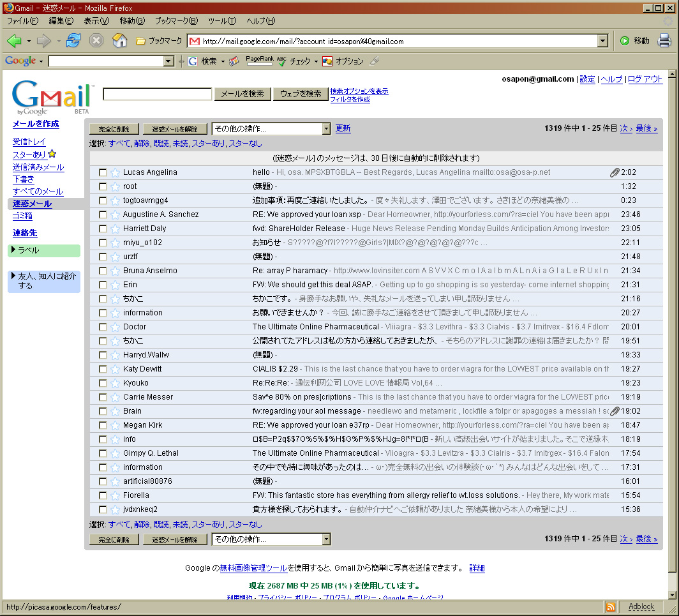
Task: Tick the checkbox next to Kyouko
Action: tap(103, 383)
